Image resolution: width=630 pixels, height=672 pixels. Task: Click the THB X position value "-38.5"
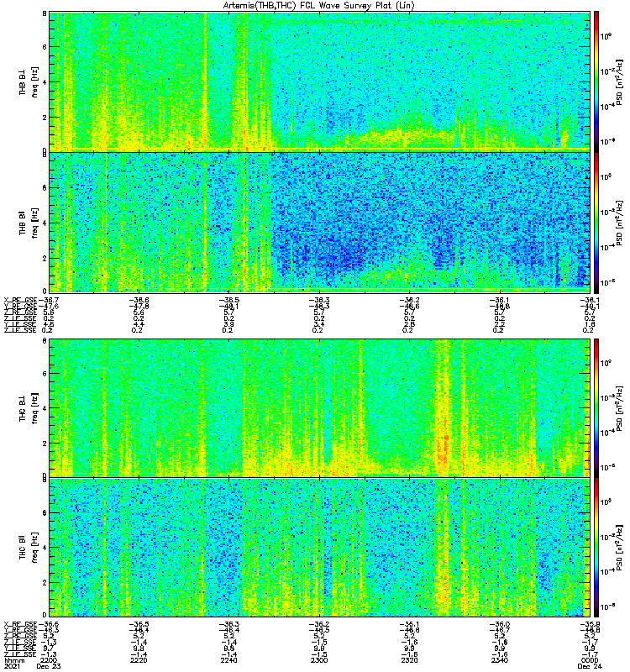click(229, 301)
